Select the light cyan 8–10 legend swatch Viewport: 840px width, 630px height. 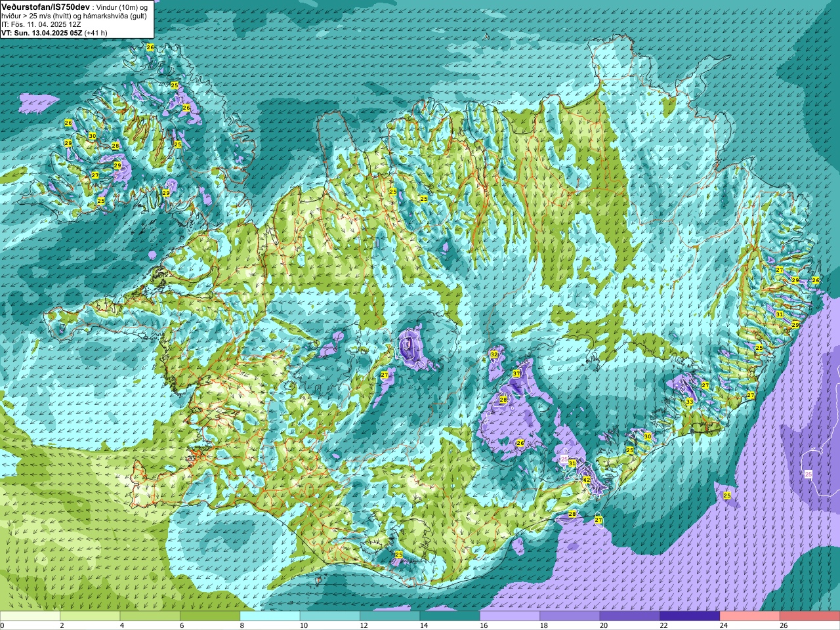click(x=270, y=616)
